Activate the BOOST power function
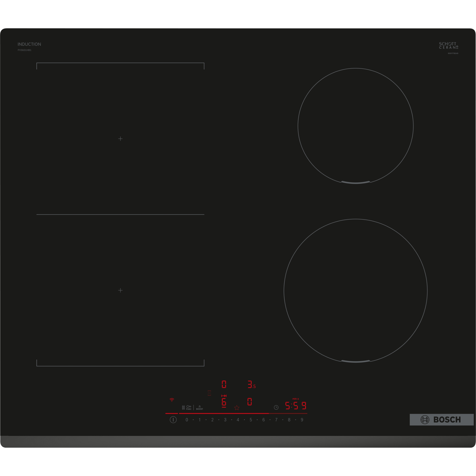 200,408
